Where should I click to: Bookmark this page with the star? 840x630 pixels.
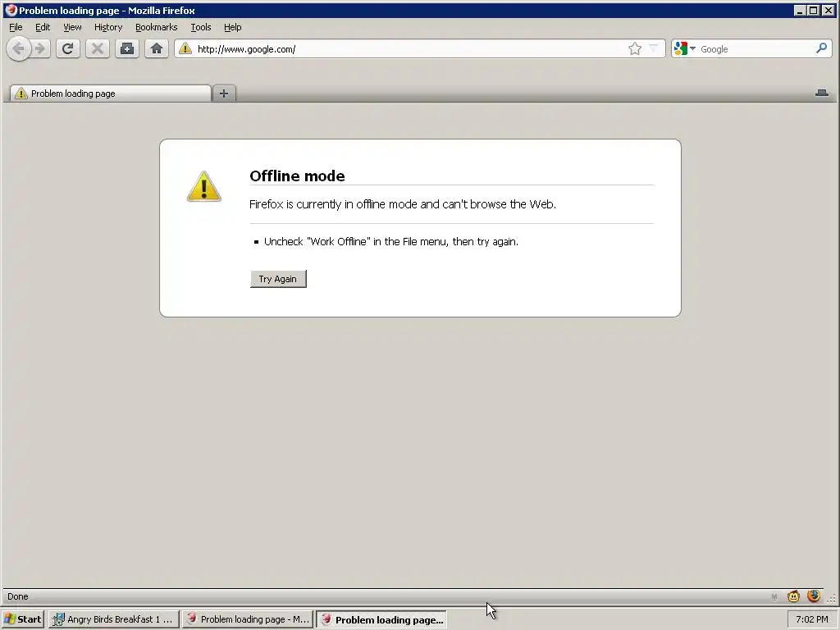[635, 48]
